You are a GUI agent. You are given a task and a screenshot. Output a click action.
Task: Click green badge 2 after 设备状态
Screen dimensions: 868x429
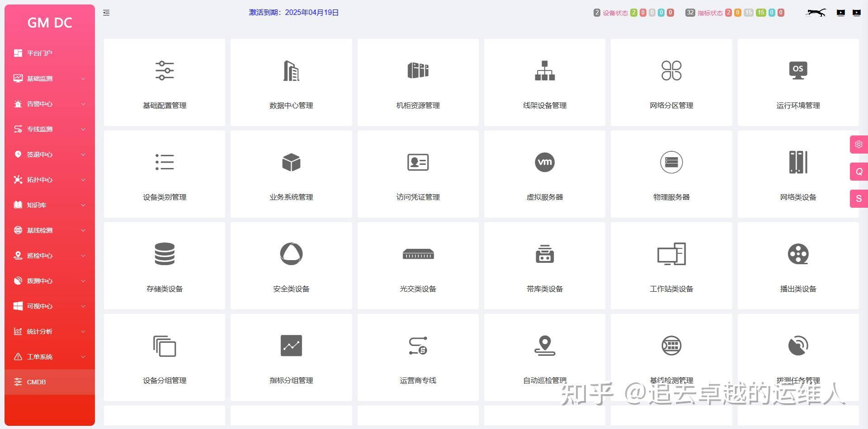point(633,13)
